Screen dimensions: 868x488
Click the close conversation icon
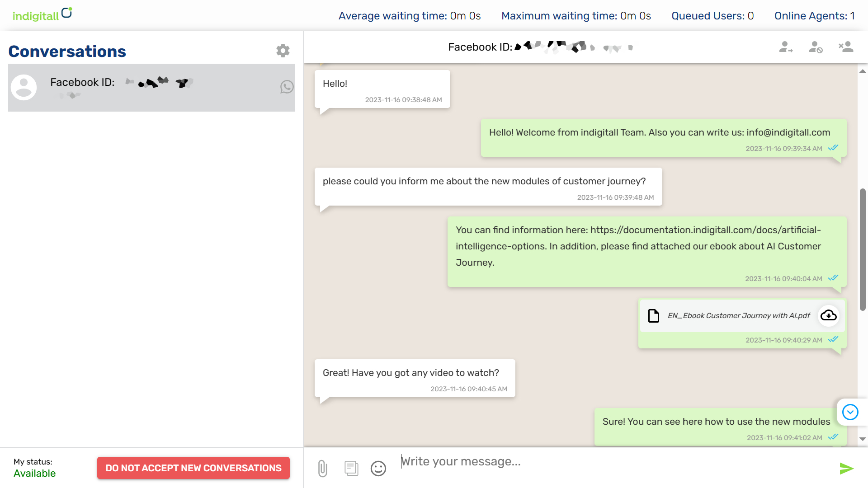click(845, 47)
